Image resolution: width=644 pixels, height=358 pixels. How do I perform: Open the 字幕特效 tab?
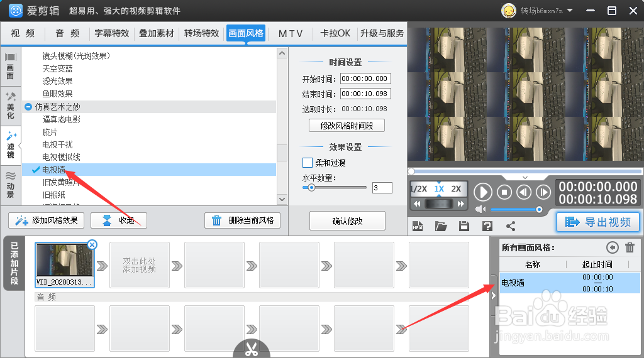click(x=112, y=33)
